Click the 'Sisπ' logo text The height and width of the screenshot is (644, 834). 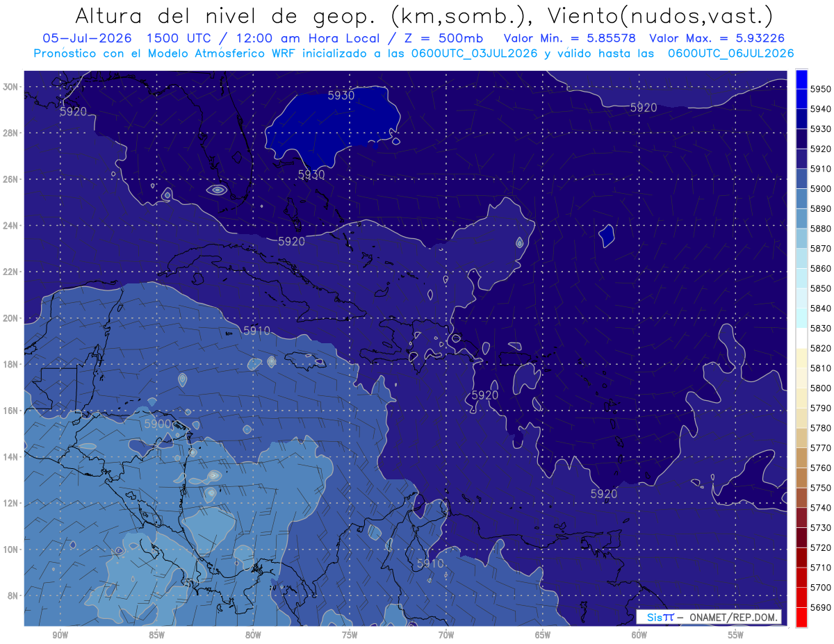(x=660, y=618)
